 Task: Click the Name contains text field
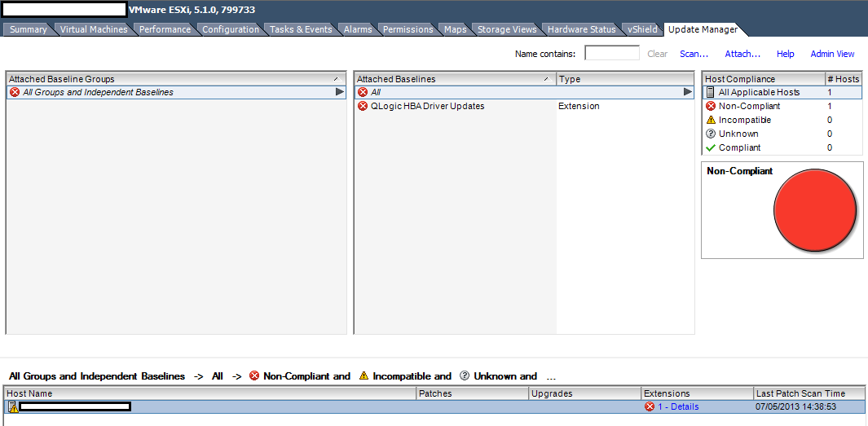611,54
